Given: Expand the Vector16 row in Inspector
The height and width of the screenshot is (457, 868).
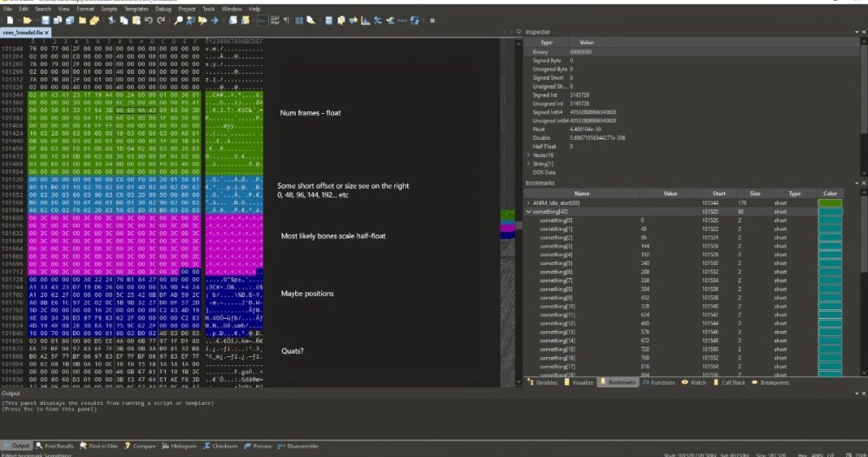Looking at the screenshot, I should click(529, 155).
